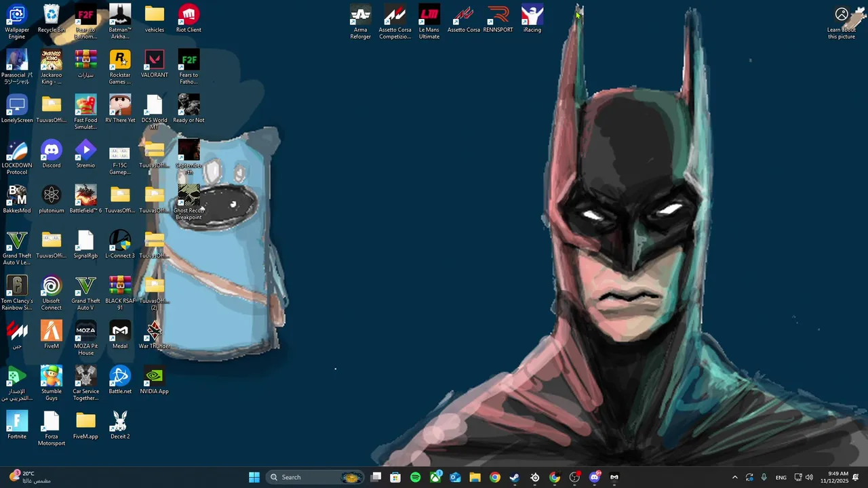Open the RV There Yet shortcut
Image resolution: width=868 pixels, height=488 pixels.
[x=120, y=109]
